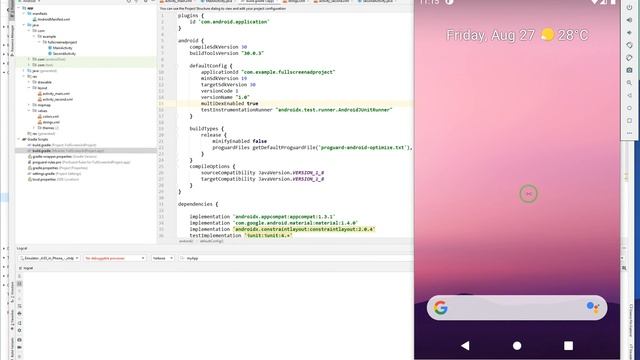
Task: Tap the Google search bar on emulator
Action: pos(517,308)
